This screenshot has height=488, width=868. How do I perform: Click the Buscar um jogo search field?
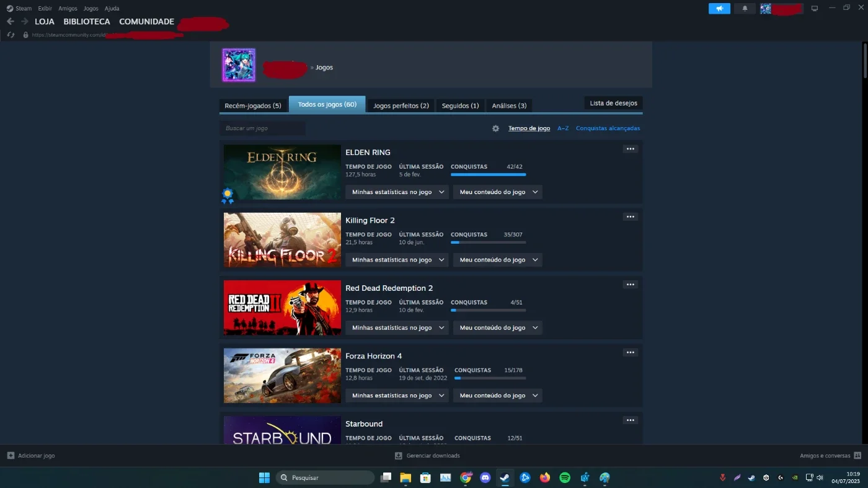pyautogui.click(x=263, y=128)
